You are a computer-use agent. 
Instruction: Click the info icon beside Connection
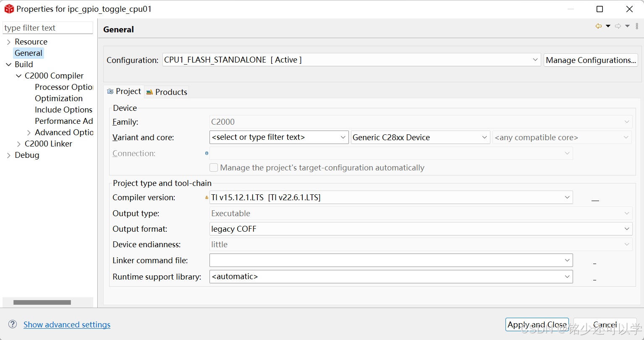[x=207, y=153]
